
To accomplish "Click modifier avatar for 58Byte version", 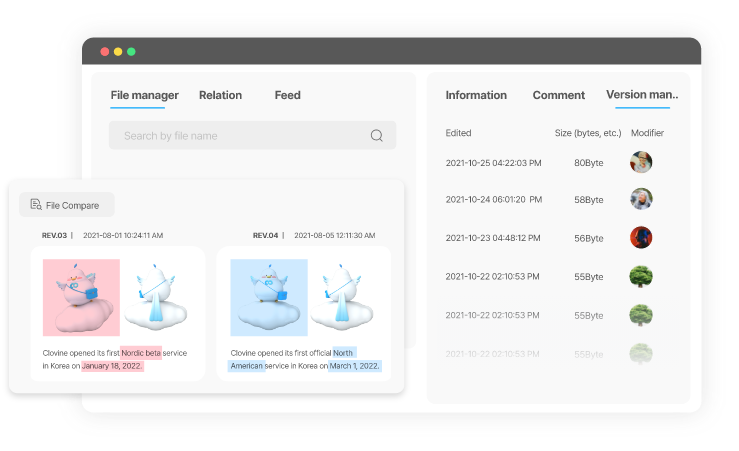I will coord(641,199).
